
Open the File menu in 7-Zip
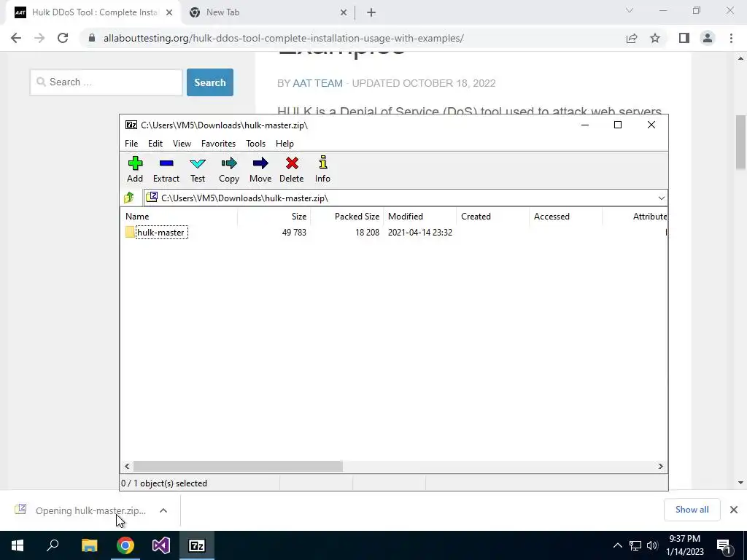131,144
